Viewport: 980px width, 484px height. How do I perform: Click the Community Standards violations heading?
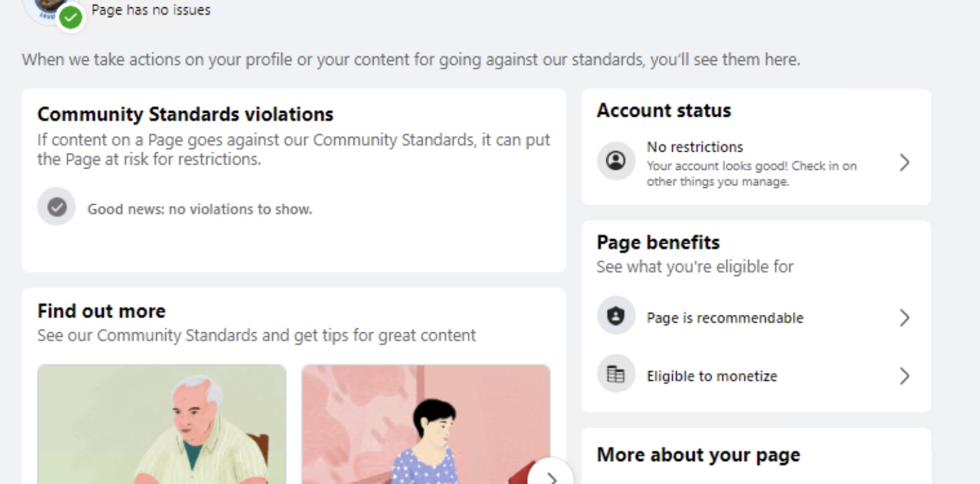click(x=185, y=114)
